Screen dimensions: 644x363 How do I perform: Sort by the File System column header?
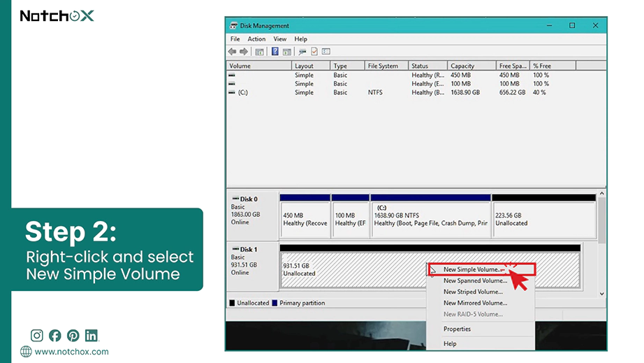tap(386, 66)
